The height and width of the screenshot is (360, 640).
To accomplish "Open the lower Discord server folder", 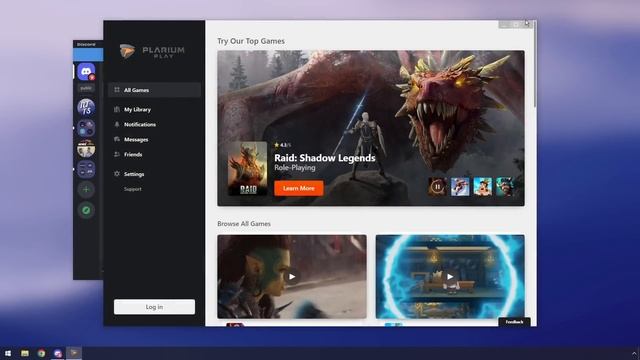I will point(86,169).
